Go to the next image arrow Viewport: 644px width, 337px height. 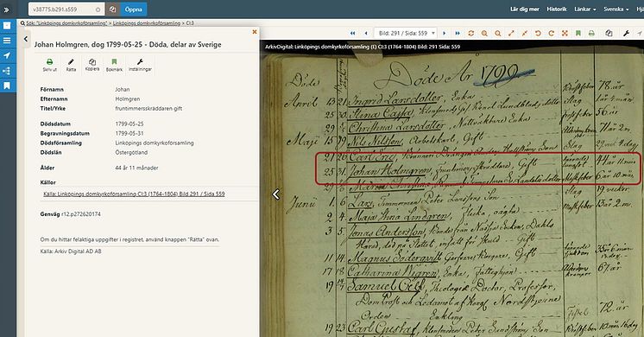coord(444,34)
